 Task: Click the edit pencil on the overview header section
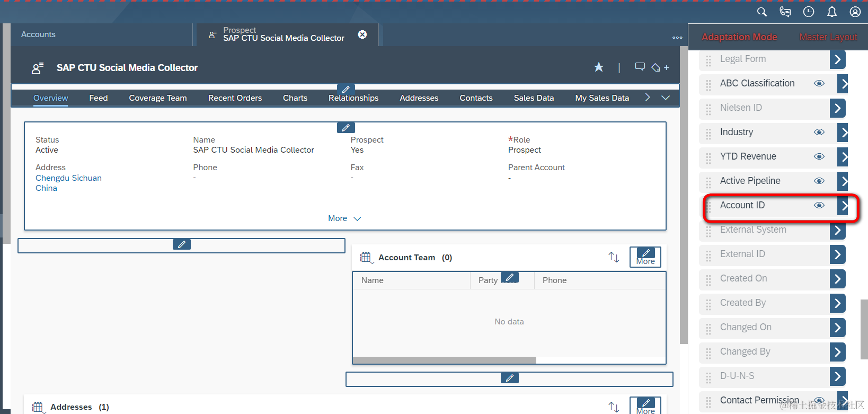[x=346, y=128]
